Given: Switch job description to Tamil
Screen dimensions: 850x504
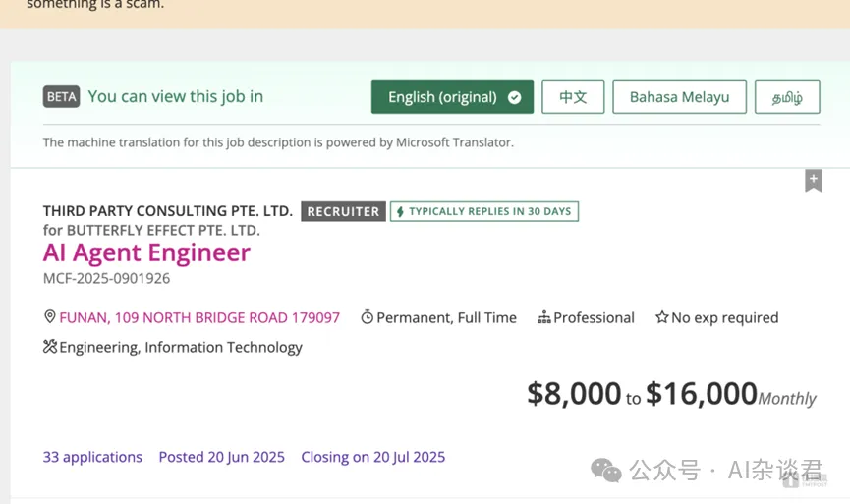Looking at the screenshot, I should point(787,97).
